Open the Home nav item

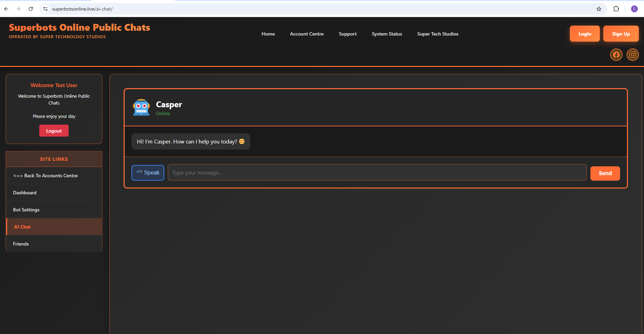pos(268,34)
